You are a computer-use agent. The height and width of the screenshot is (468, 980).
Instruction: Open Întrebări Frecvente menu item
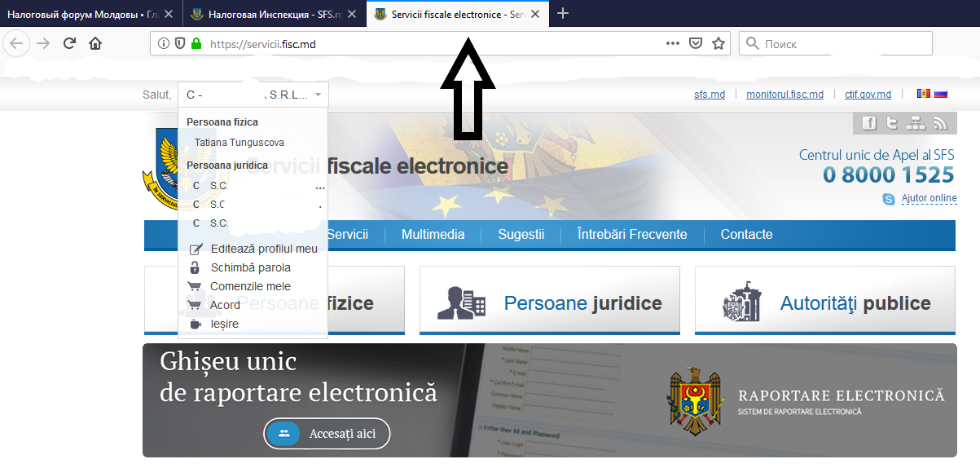(x=632, y=235)
